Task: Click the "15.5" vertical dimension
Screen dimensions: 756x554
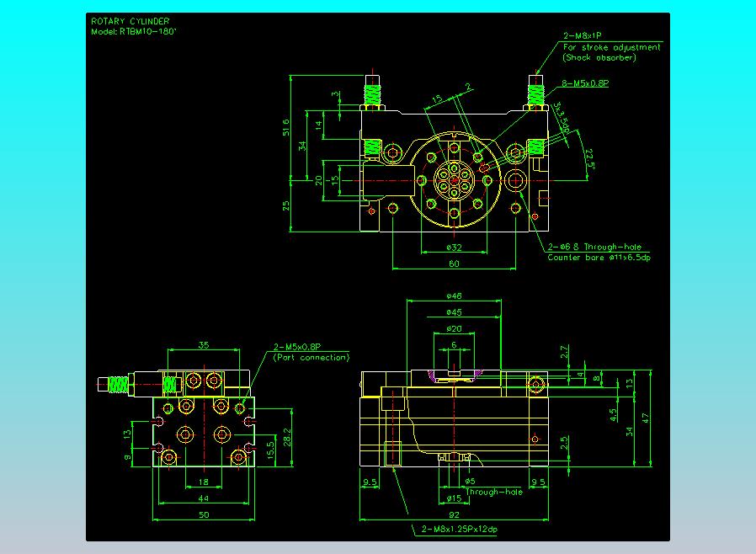Action: click(x=271, y=450)
